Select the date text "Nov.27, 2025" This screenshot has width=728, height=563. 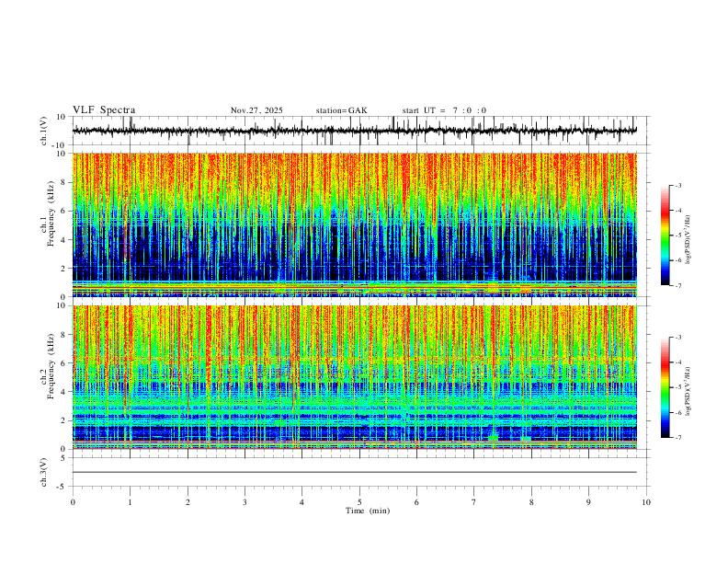[x=256, y=110]
